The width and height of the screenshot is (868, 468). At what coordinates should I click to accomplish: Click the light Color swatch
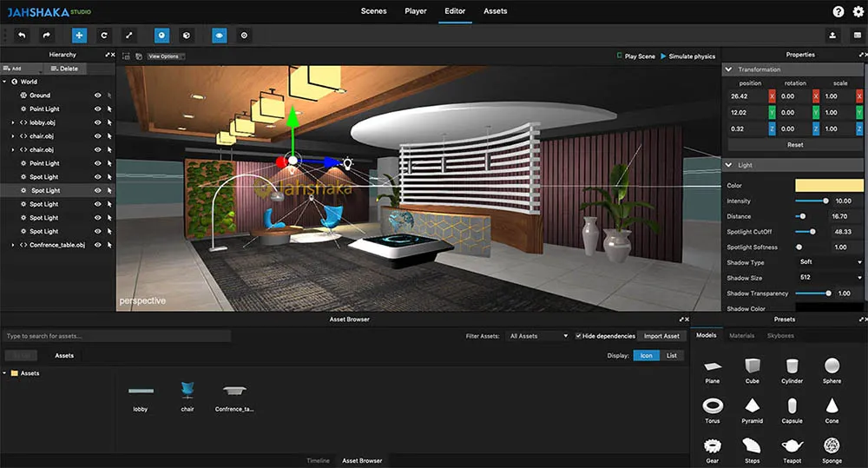coord(829,185)
